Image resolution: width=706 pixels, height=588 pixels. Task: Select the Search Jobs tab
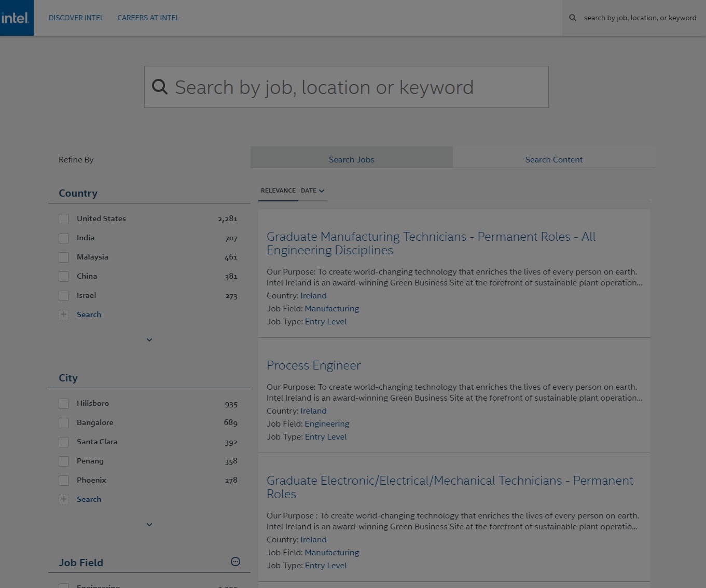pyautogui.click(x=351, y=159)
